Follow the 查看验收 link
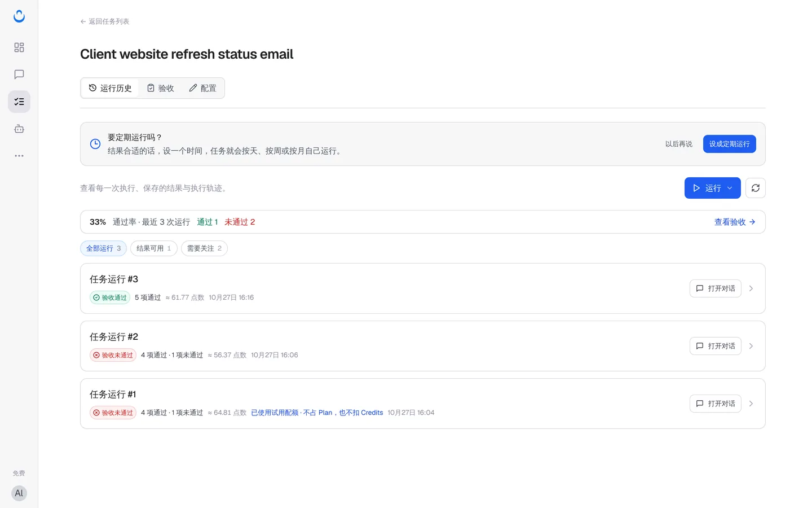The image size is (812, 508). point(735,222)
